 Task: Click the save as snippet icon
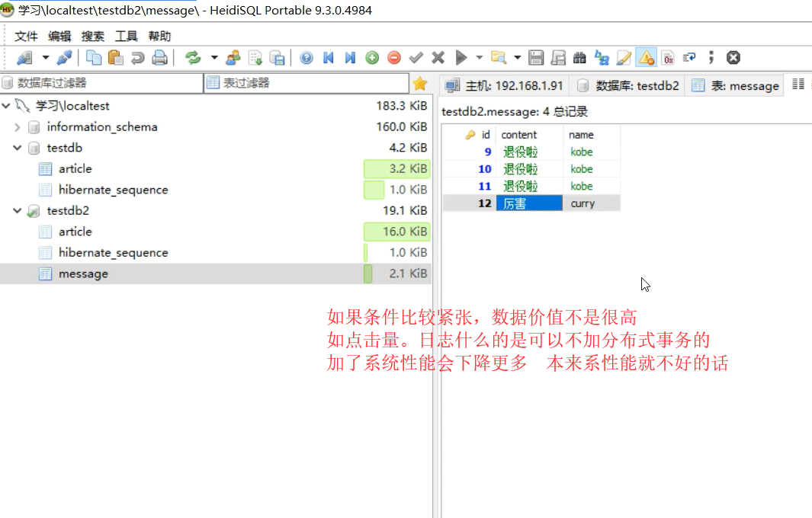coord(558,57)
